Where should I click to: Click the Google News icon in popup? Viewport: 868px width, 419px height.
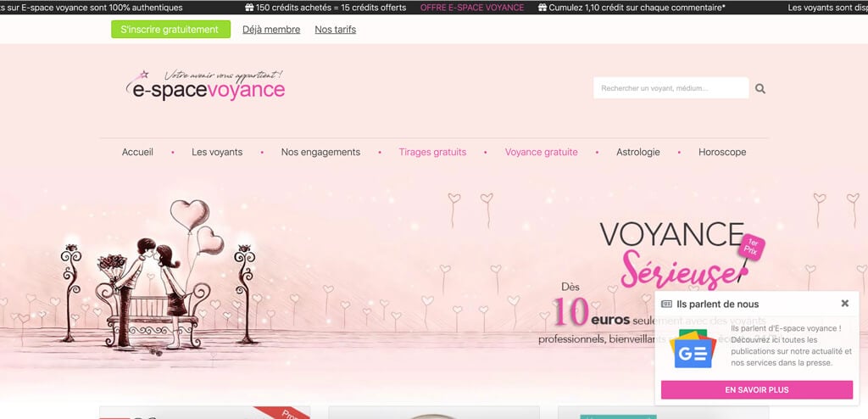[x=693, y=349]
